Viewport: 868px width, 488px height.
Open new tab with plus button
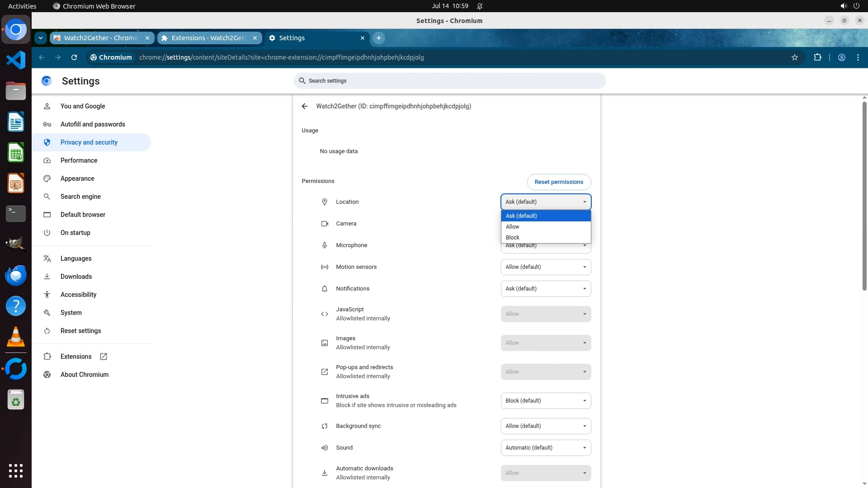point(379,38)
